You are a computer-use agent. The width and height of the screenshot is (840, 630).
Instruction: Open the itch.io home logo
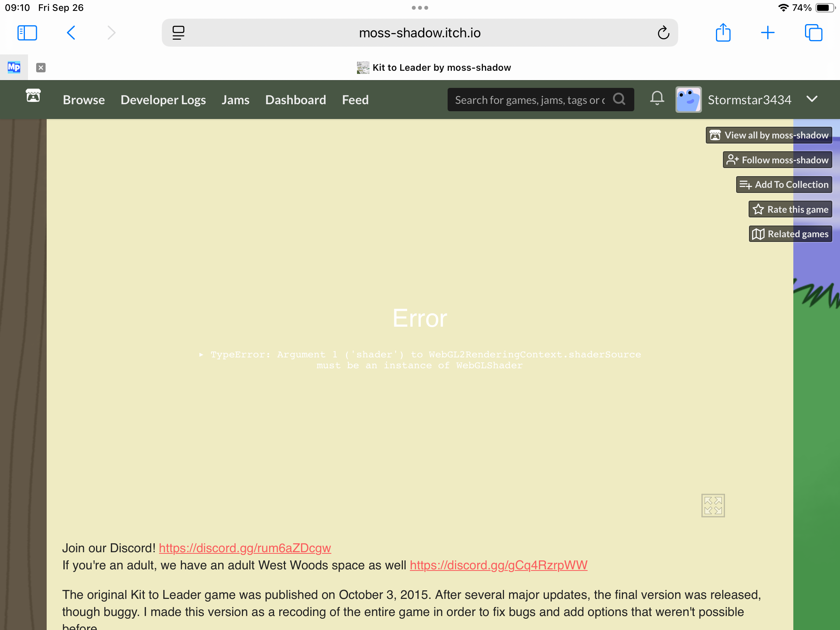[33, 96]
